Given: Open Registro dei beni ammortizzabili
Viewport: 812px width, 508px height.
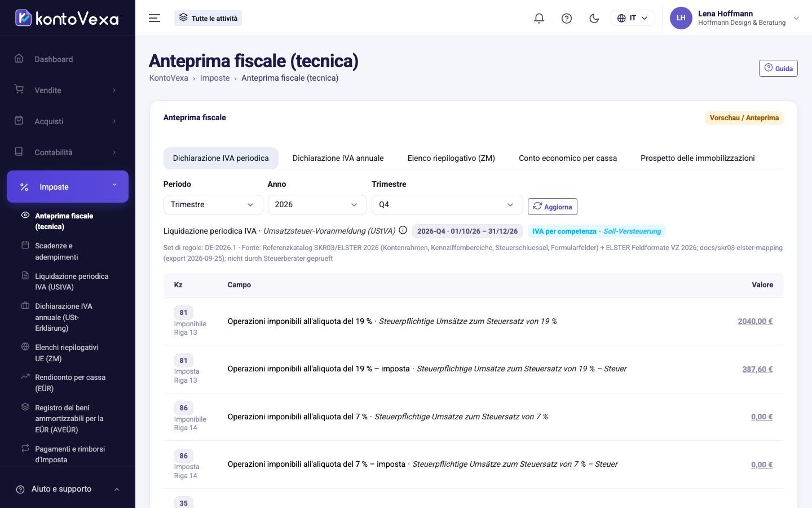Looking at the screenshot, I should tap(69, 418).
